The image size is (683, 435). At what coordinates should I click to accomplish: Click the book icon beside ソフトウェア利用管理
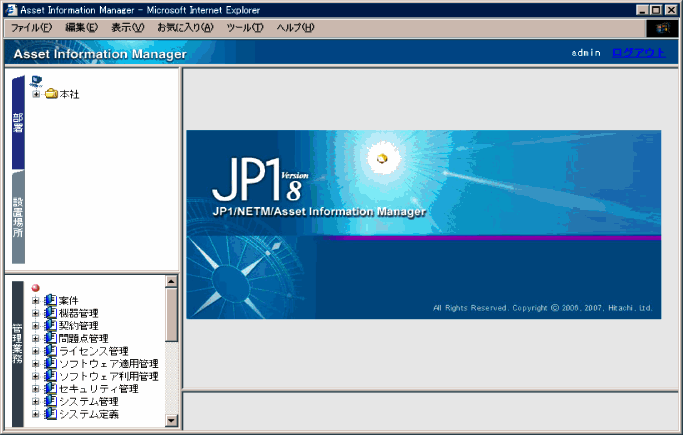coord(51,376)
